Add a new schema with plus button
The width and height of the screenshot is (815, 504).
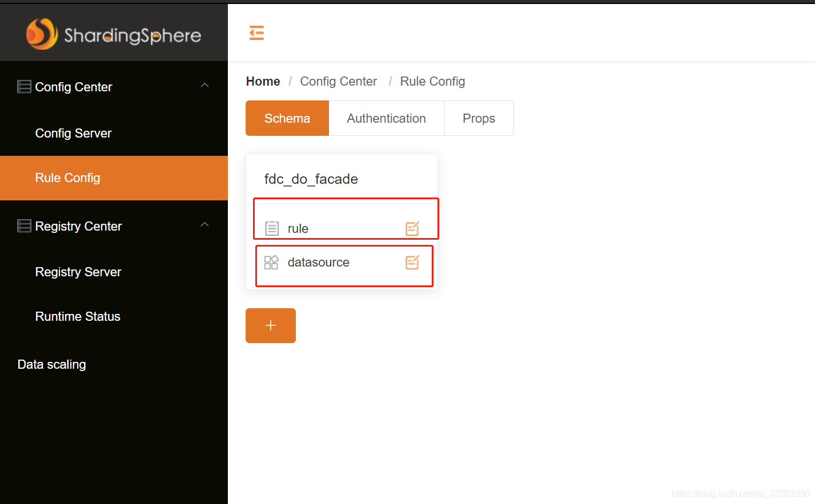pos(271,325)
